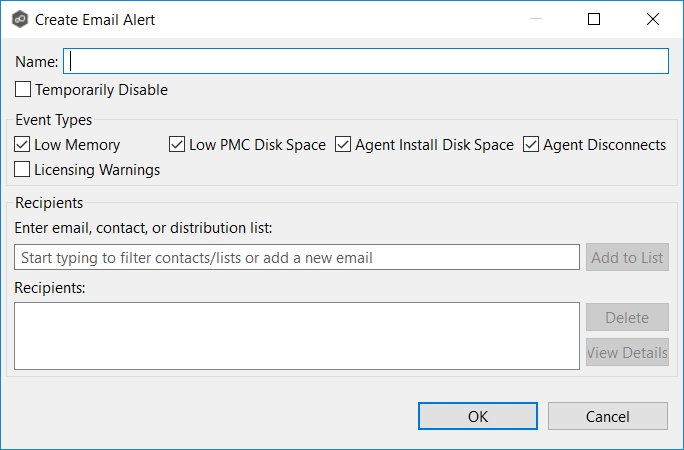Disable the Agent Install Disk Space alert

coord(344,145)
